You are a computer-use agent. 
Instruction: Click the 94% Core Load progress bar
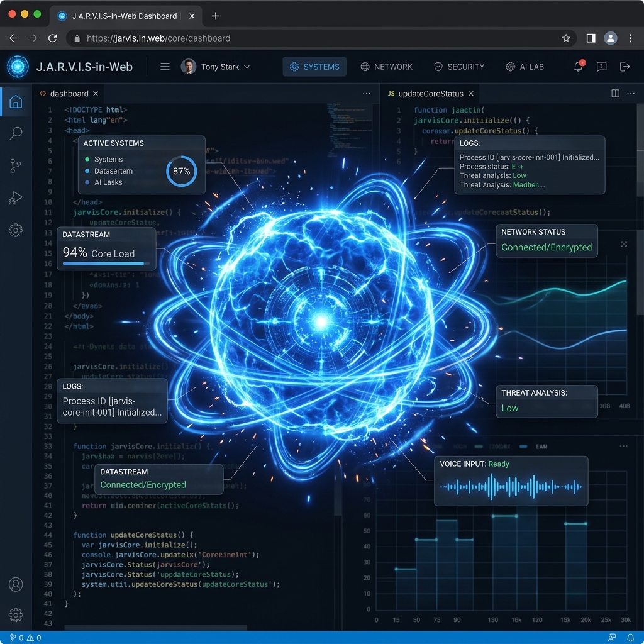(106, 264)
